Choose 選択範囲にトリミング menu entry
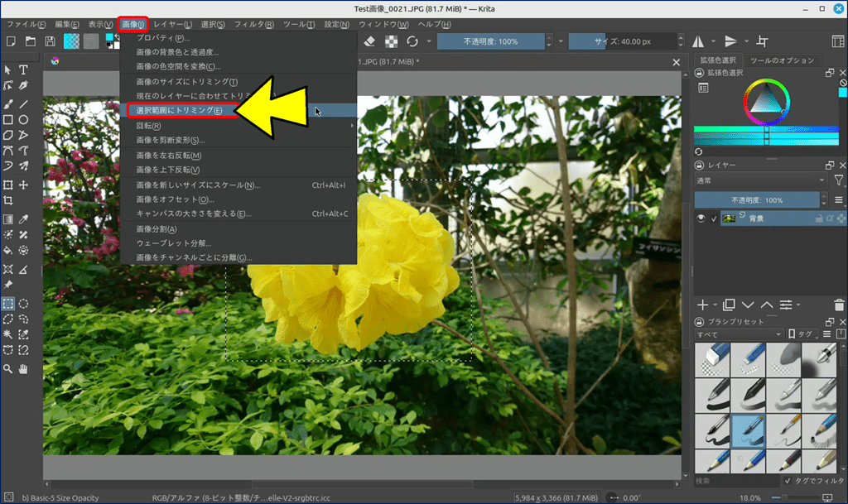The width and height of the screenshot is (848, 504). (x=180, y=110)
